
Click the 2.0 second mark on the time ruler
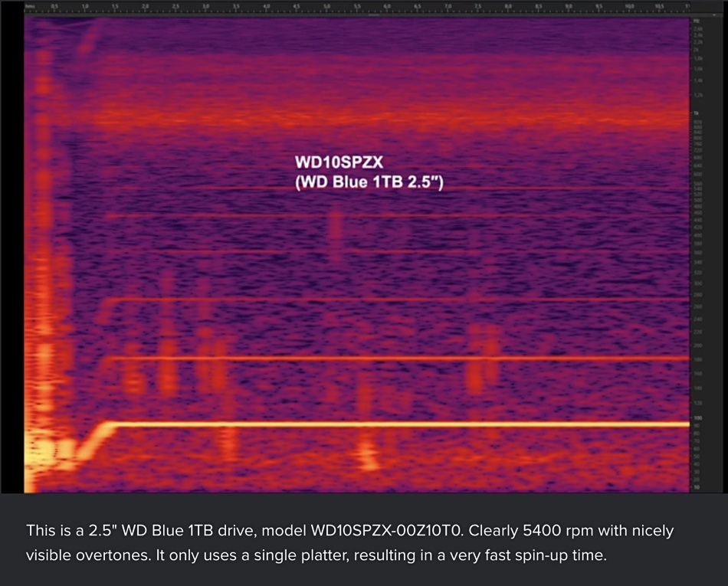pyautogui.click(x=146, y=6)
